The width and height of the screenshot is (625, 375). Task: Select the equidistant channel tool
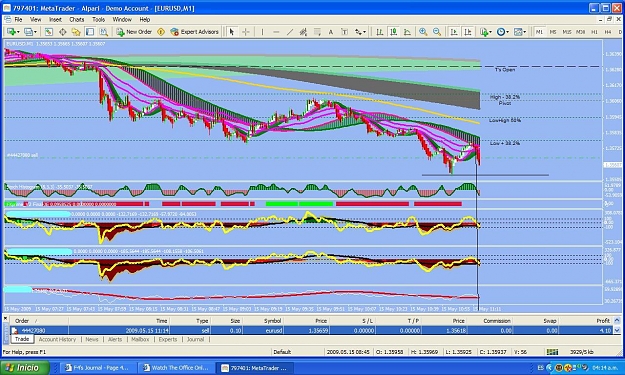(303, 32)
